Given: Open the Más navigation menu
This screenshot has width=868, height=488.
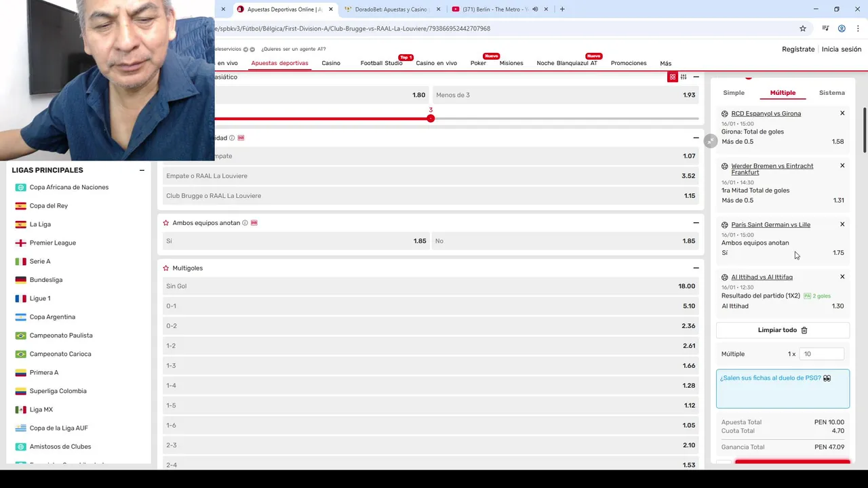Looking at the screenshot, I should coord(666,63).
